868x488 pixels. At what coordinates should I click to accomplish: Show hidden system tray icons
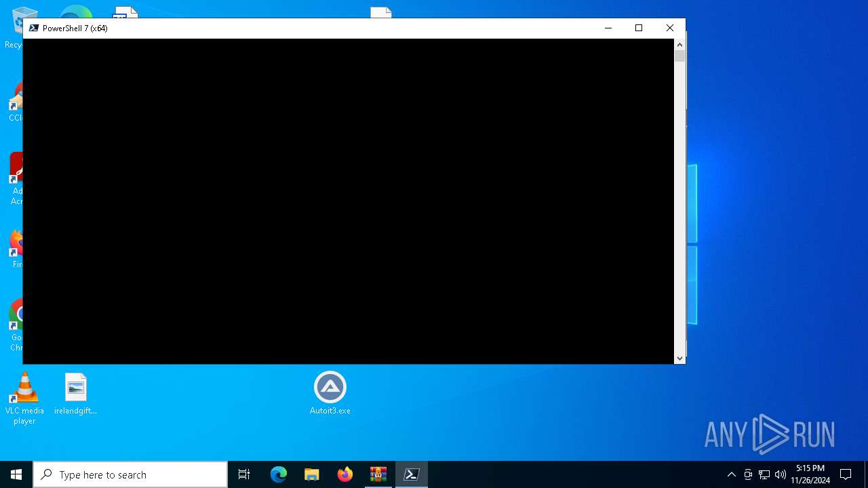[x=731, y=474]
